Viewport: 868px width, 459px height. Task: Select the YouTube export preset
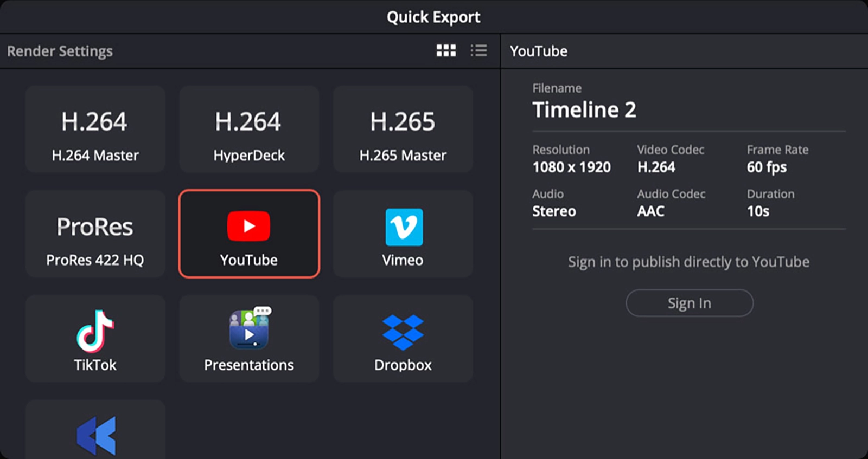pyautogui.click(x=249, y=234)
